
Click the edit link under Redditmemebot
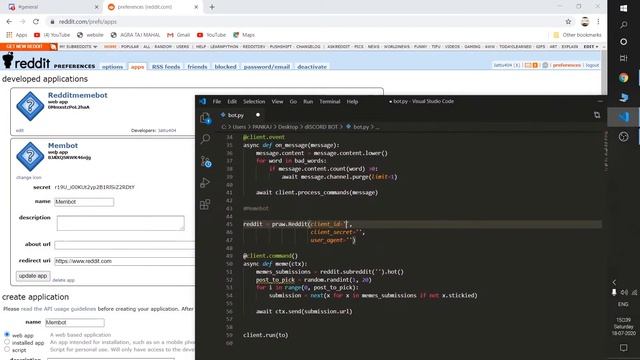(x=20, y=131)
